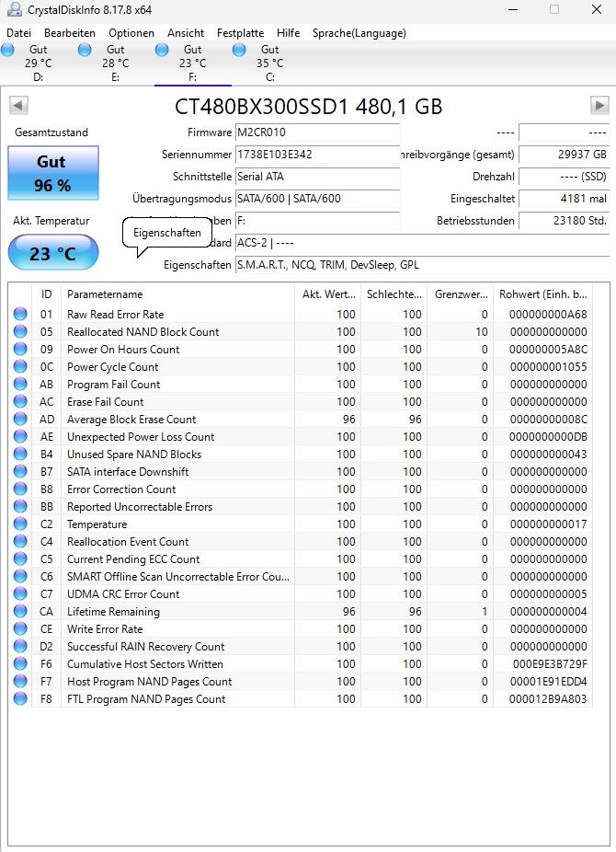This screenshot has height=852, width=616.
Task: Click status orb for Raw Read Error Rate
Action: 20,314
